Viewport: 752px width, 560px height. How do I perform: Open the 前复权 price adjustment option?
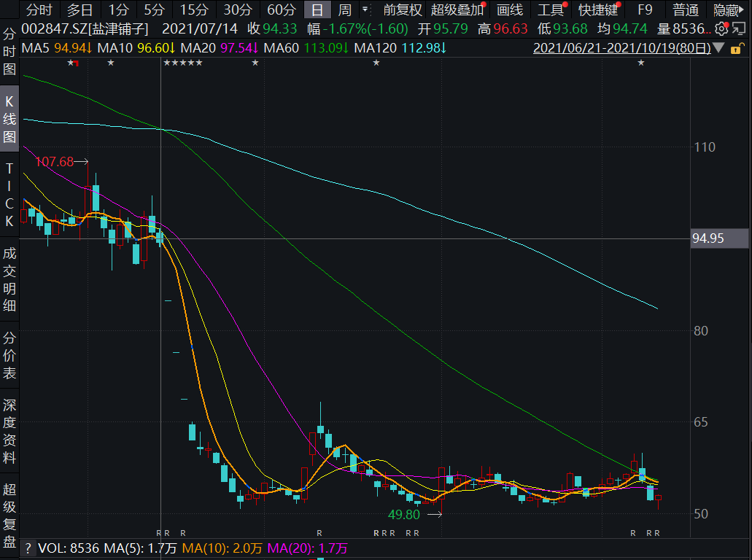403,10
